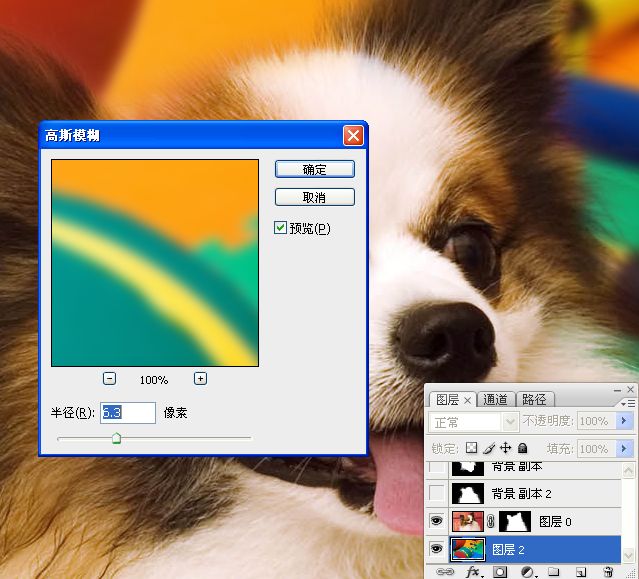Hide the 图层 2 layer via eye icon

tap(436, 549)
